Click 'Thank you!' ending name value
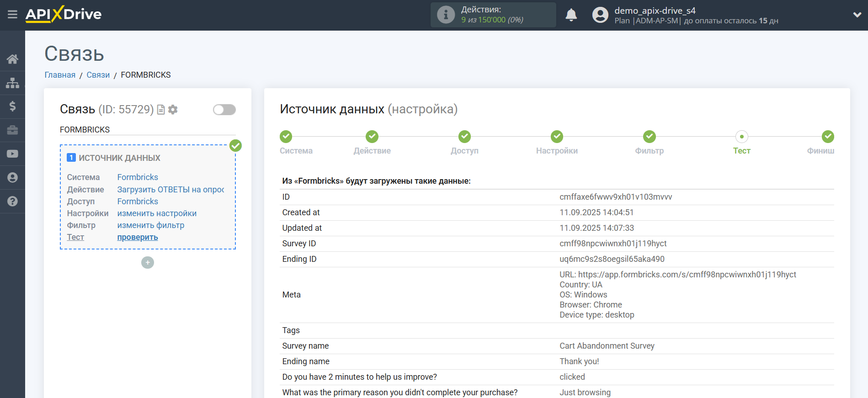Viewport: 868px width, 398px height. [x=579, y=361]
